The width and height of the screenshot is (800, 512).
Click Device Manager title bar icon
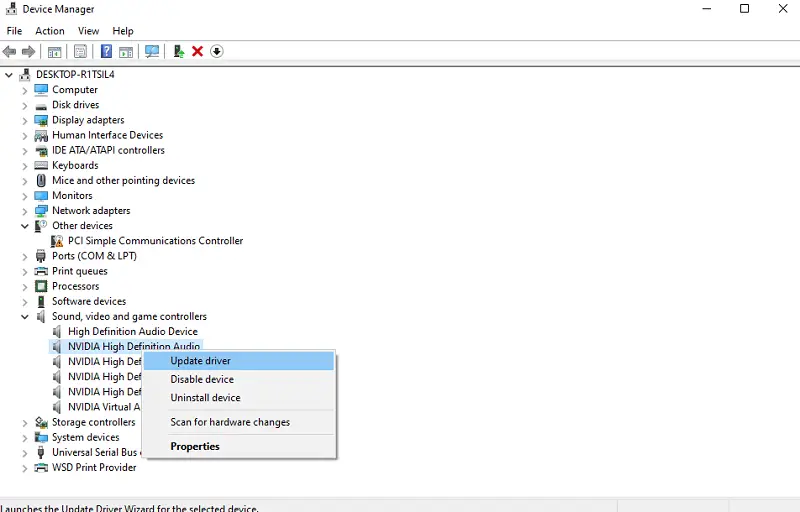coord(11,9)
